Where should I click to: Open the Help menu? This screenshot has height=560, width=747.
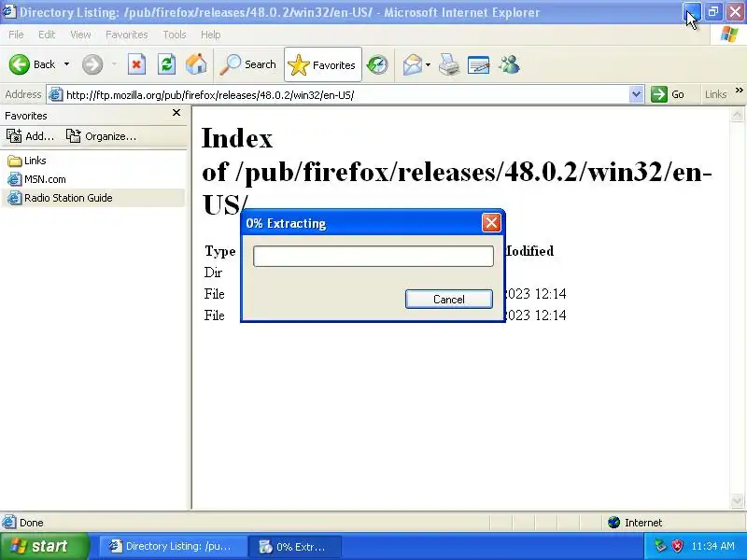(x=210, y=35)
